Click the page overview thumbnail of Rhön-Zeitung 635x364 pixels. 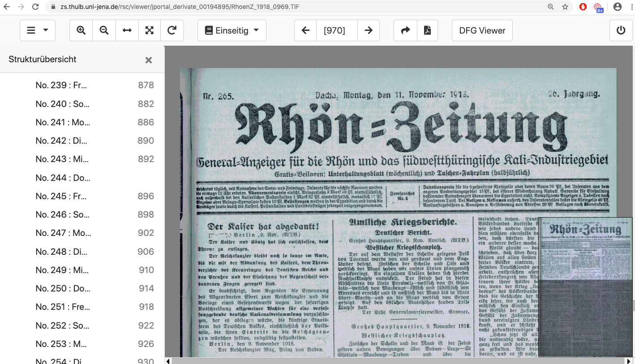click(x=585, y=287)
